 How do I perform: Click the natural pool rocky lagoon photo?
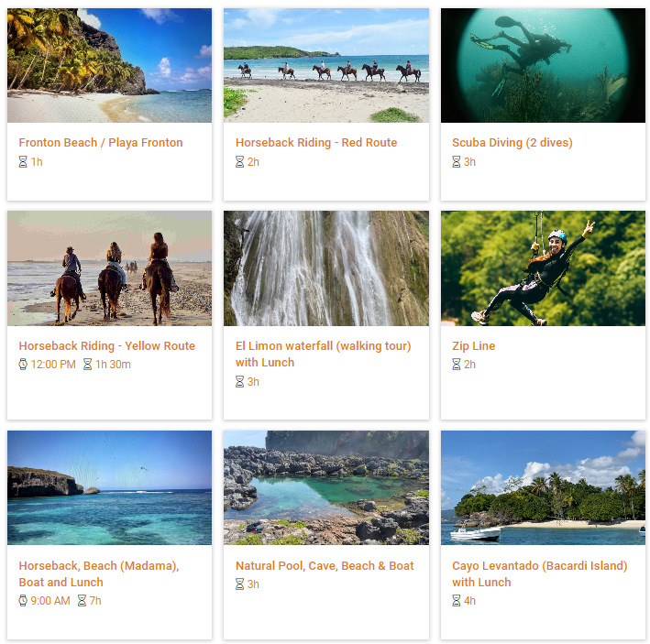coord(326,488)
